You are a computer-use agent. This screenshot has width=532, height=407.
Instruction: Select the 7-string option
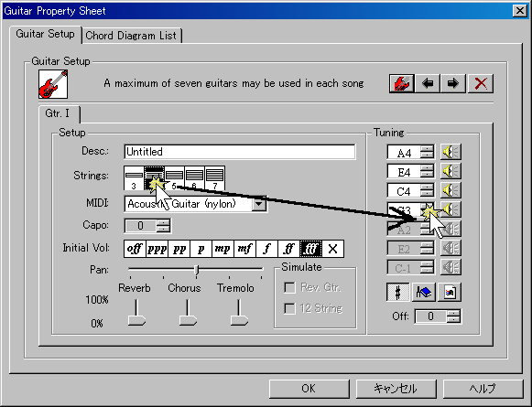[215, 178]
